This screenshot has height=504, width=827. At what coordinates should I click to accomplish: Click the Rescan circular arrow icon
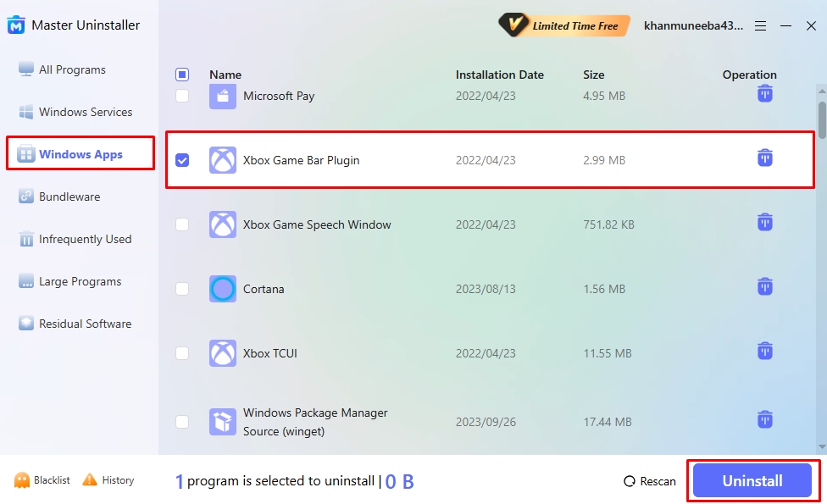[x=630, y=481]
